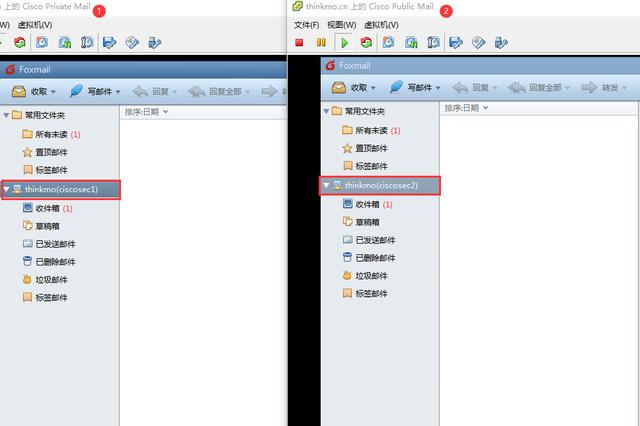Screen dimensions: 640x426
Task: Open 虚拟机(V) menu in Cisco Public Mail window
Action: click(381, 25)
